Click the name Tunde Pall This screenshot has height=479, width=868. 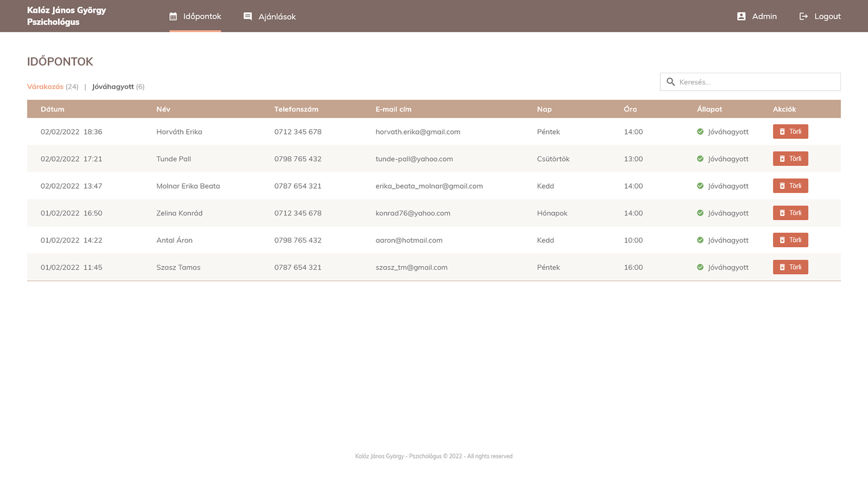[174, 159]
